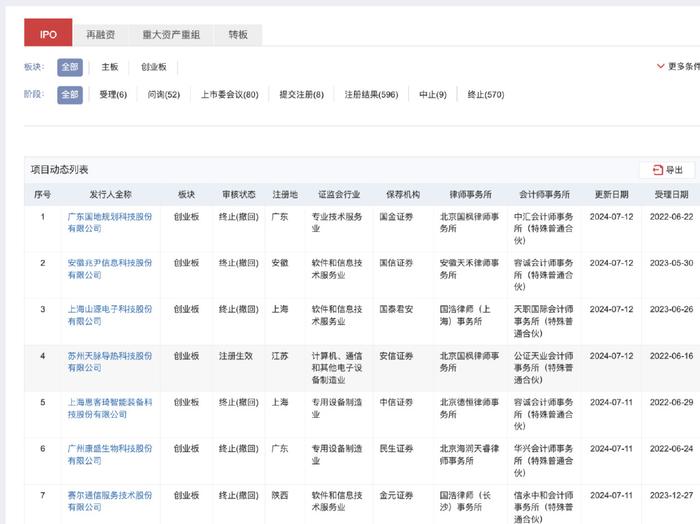This screenshot has height=524, width=700.
Task: Click the 律师事务所 column header
Action: tap(471, 195)
